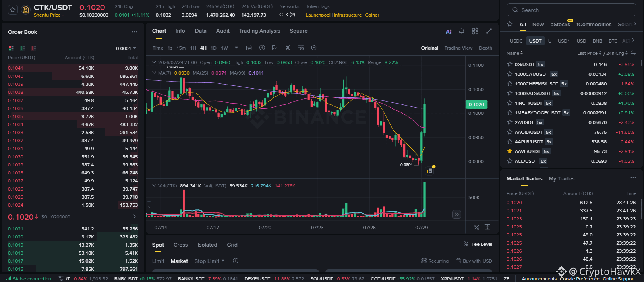Toggle percentage scale on price axis
Image resolution: width=644 pixels, height=282 pixels.
coord(477,227)
